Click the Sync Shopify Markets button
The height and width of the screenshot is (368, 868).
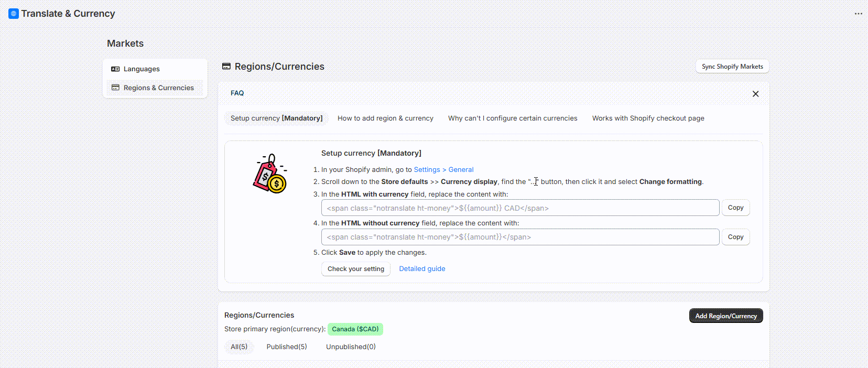point(732,67)
